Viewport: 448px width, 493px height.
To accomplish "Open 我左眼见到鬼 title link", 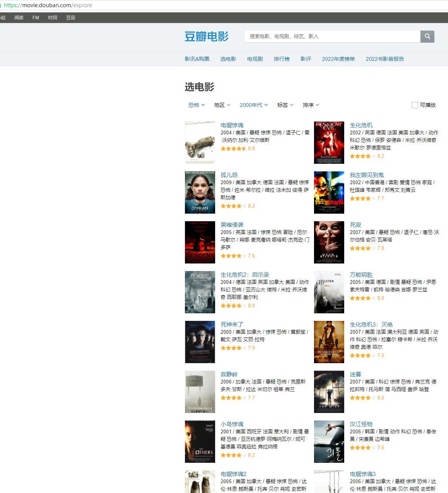I will 367,175.
